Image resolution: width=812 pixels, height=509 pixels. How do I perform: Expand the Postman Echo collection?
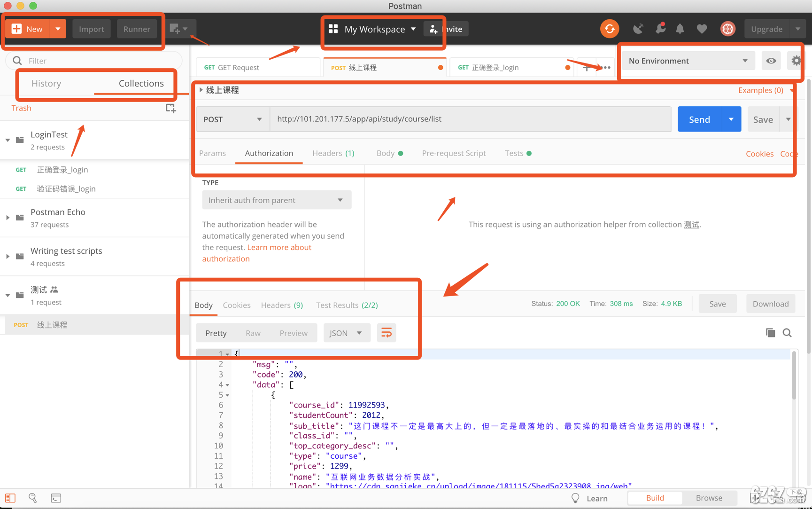[8, 218]
